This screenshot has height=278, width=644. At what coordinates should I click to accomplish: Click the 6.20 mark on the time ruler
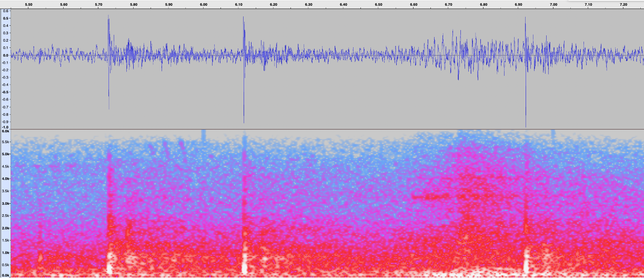274,4
